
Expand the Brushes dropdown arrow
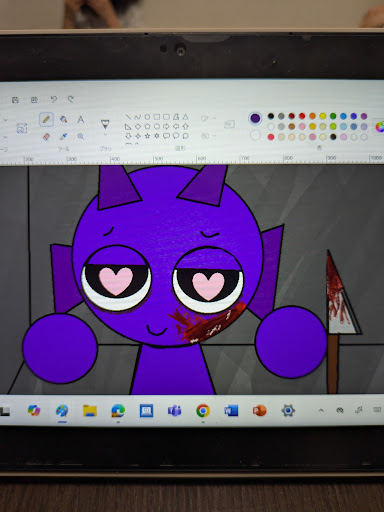tap(105, 135)
